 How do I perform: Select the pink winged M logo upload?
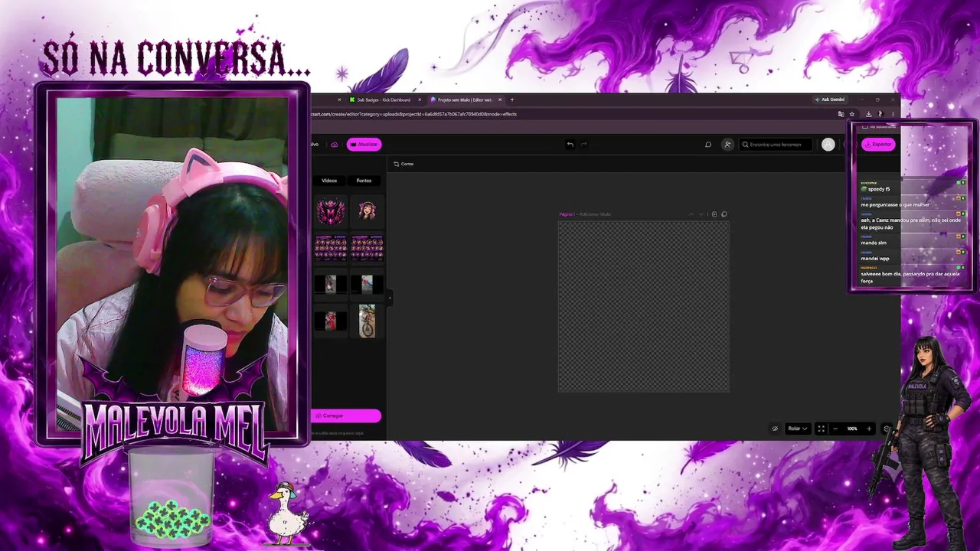331,210
